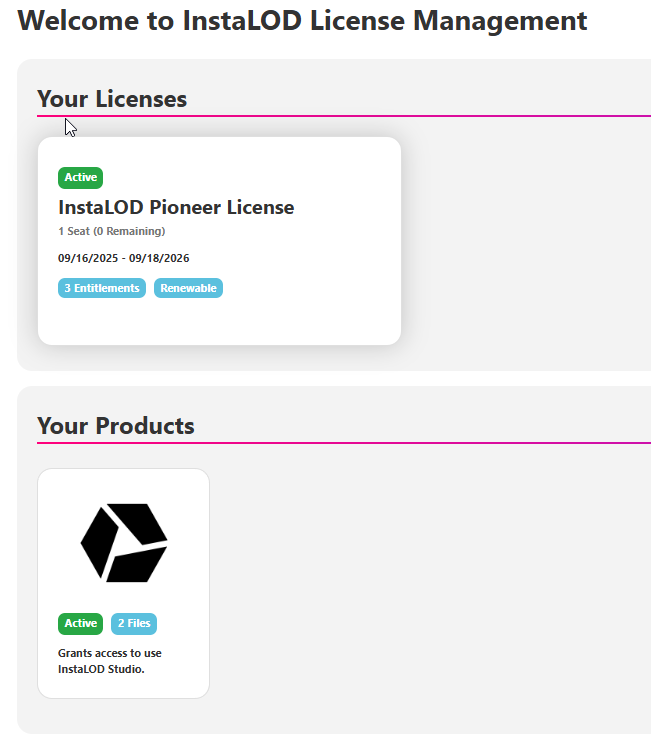Click the Active badge under the product logo

[80, 624]
